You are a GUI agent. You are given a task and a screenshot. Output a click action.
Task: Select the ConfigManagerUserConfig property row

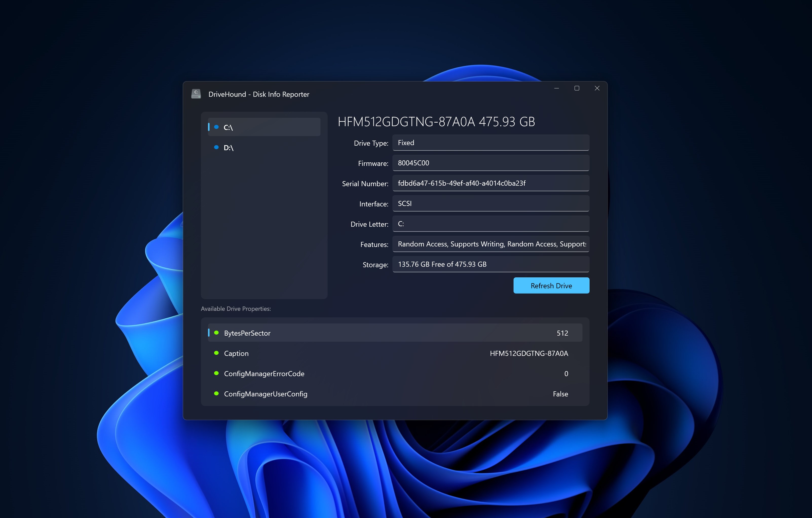click(x=394, y=394)
